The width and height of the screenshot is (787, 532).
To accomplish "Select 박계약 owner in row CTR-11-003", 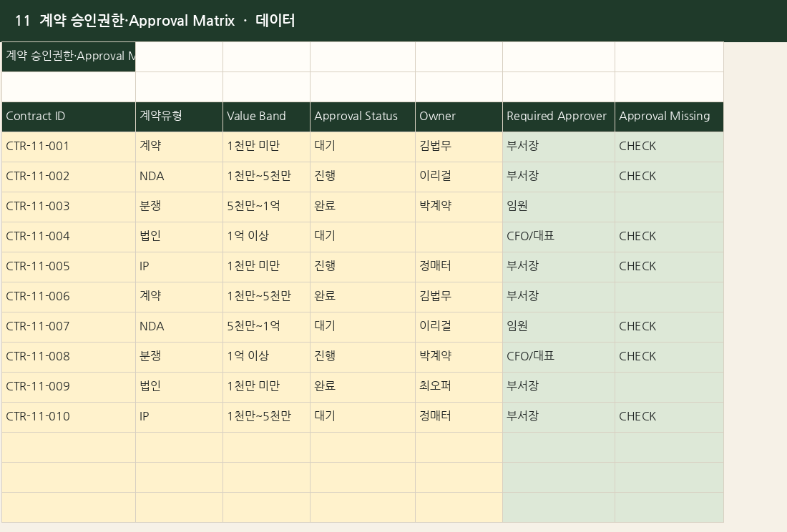I will tap(459, 207).
